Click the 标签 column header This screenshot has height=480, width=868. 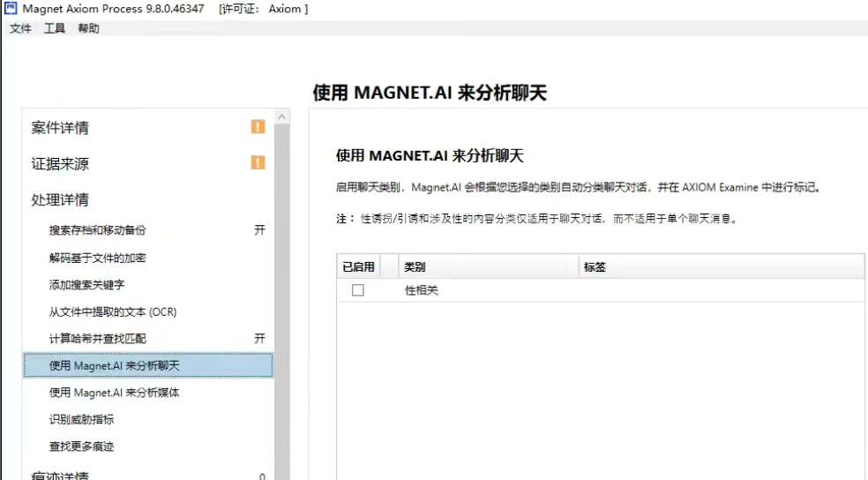(x=722, y=266)
